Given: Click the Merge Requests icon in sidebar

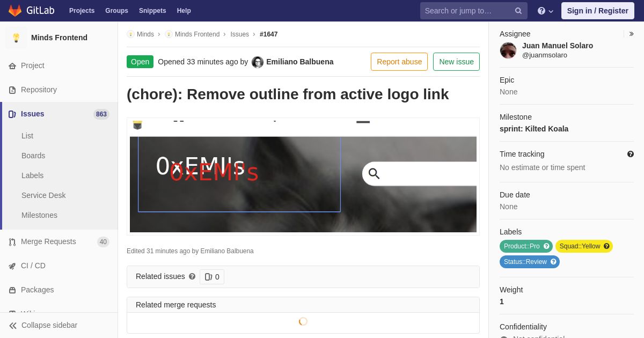Looking at the screenshot, I should [x=12, y=242].
